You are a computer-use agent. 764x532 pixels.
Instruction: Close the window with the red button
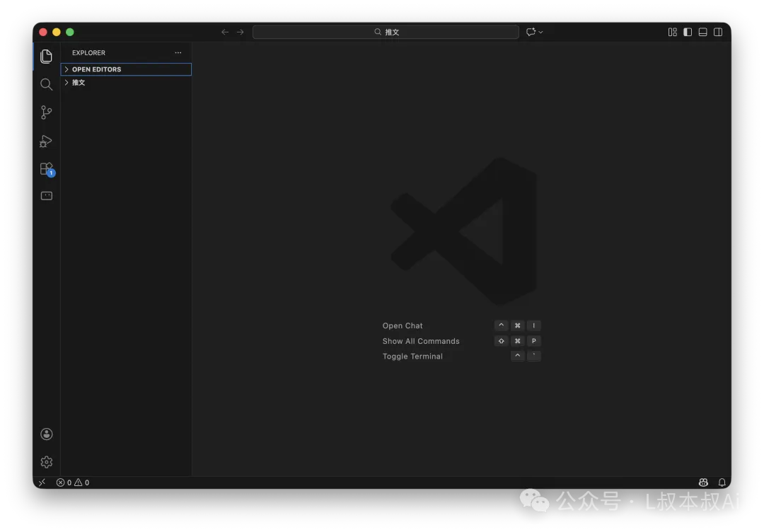point(43,32)
